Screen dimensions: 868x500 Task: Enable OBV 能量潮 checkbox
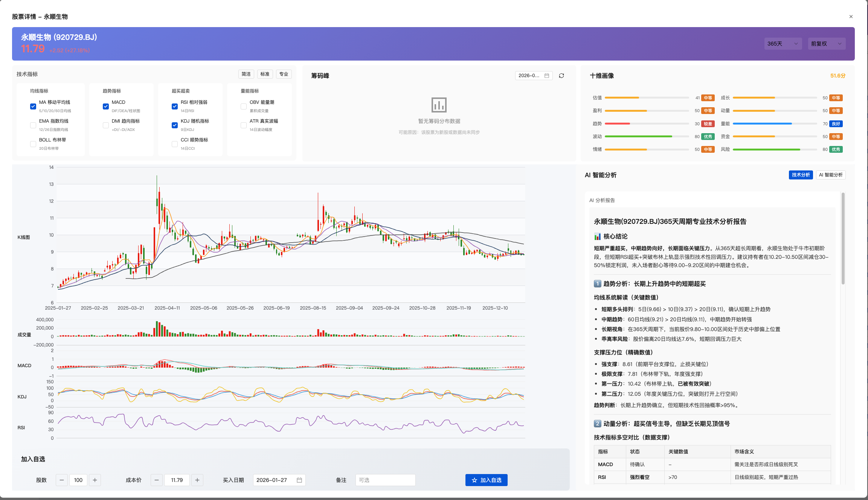[x=244, y=106]
